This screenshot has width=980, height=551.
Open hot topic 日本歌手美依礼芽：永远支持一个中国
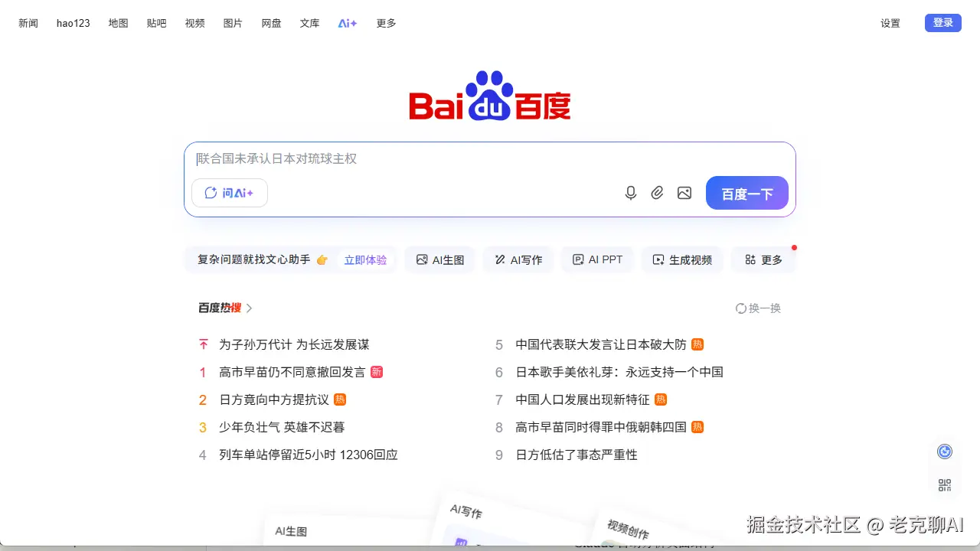pos(619,373)
